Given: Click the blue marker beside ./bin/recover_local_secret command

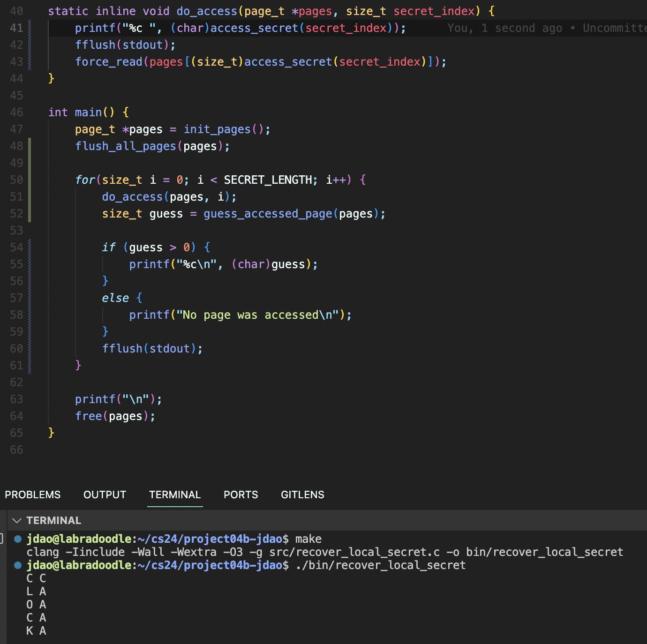Looking at the screenshot, I should (x=18, y=565).
